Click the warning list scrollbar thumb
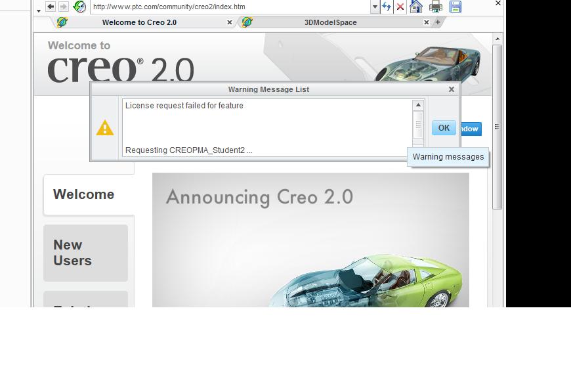The image size is (571, 392). coord(418,124)
